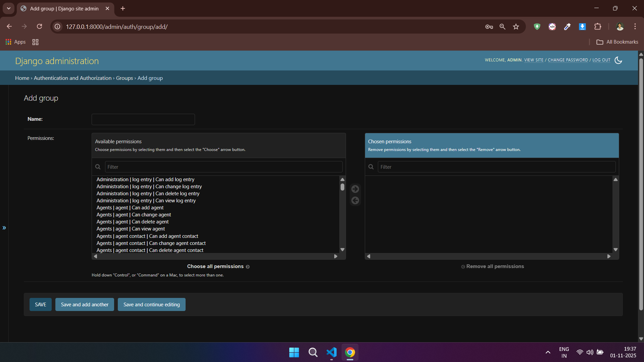
Task: Toggle the dark mode moon icon
Action: pos(618,60)
